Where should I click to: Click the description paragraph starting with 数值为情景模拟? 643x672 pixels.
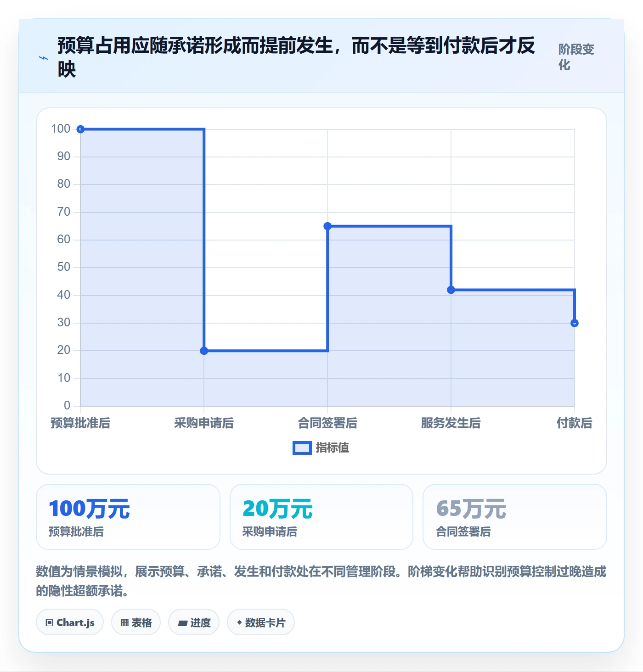click(x=321, y=581)
